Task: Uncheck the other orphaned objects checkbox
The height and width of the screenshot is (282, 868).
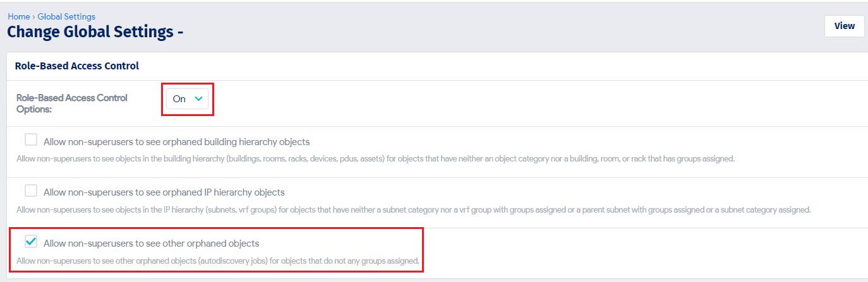Action: [x=30, y=241]
